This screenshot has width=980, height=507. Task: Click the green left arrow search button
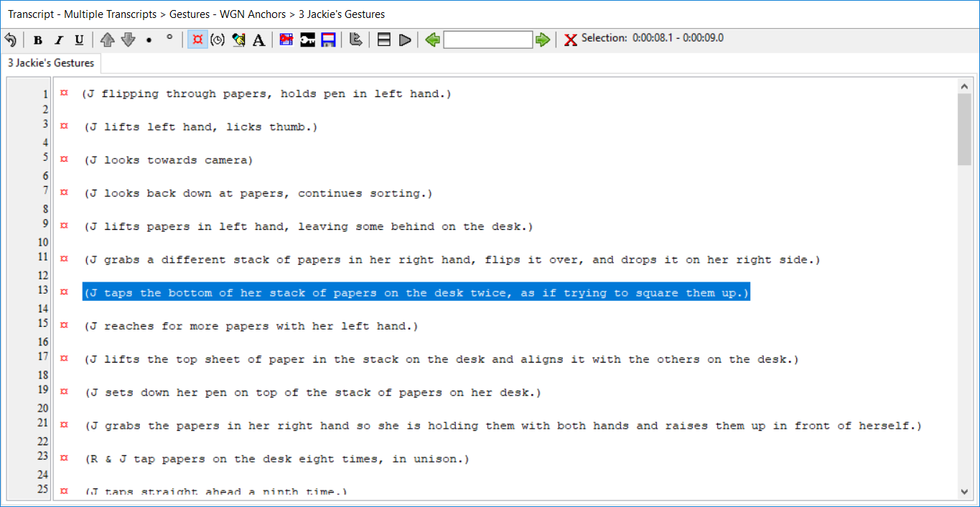tap(432, 40)
